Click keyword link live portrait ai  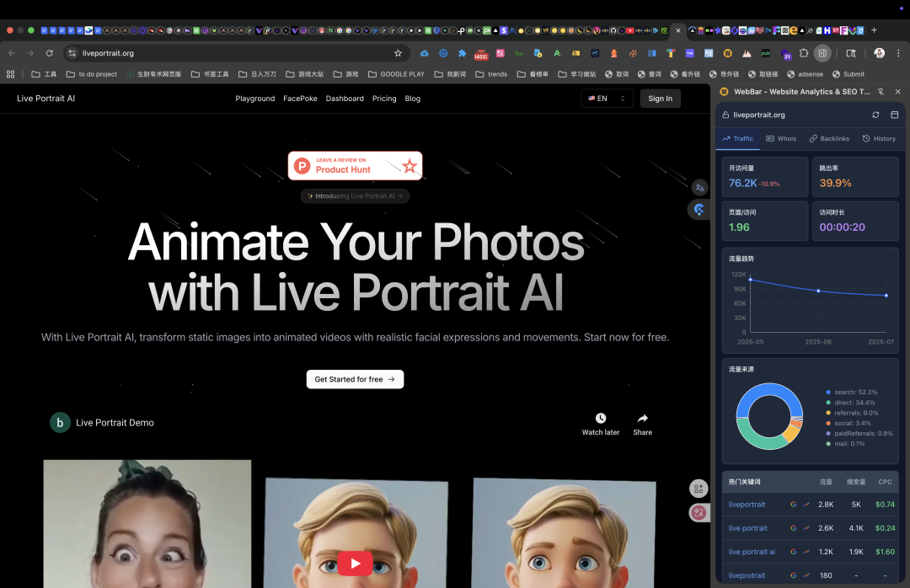pyautogui.click(x=752, y=552)
